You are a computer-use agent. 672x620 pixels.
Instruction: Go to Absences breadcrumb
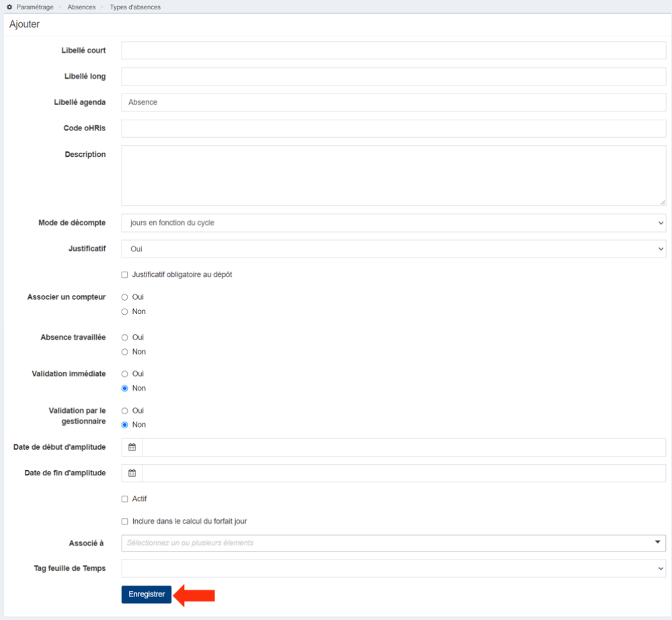[81, 7]
